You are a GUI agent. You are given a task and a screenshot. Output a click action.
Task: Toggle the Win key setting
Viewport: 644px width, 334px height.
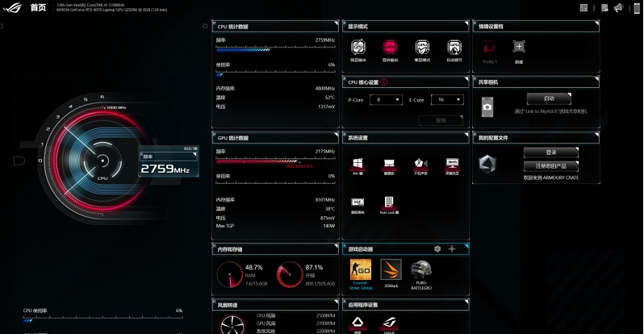click(x=358, y=165)
